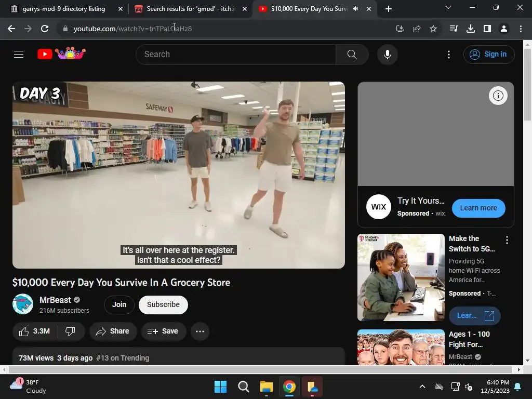This screenshot has width=532, height=399.
Task: Click the address bar URL
Action: (132, 29)
